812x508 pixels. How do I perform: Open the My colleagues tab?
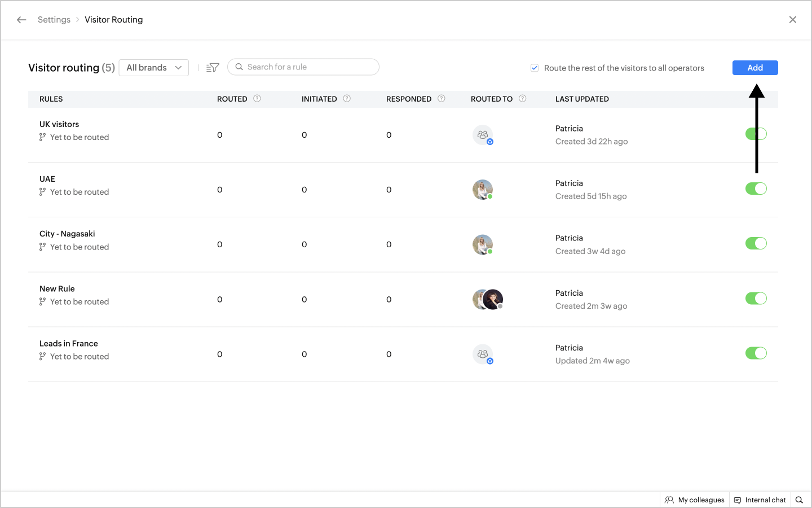coord(695,500)
